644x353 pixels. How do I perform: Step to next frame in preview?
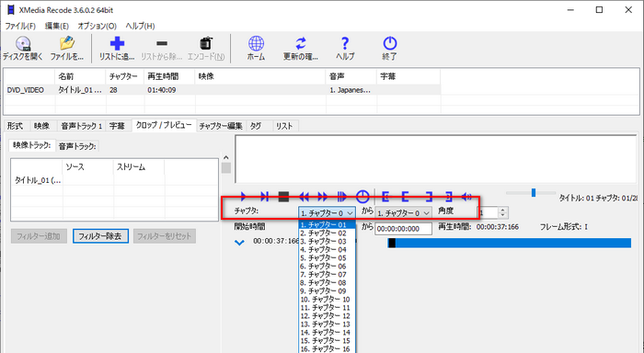(264, 197)
